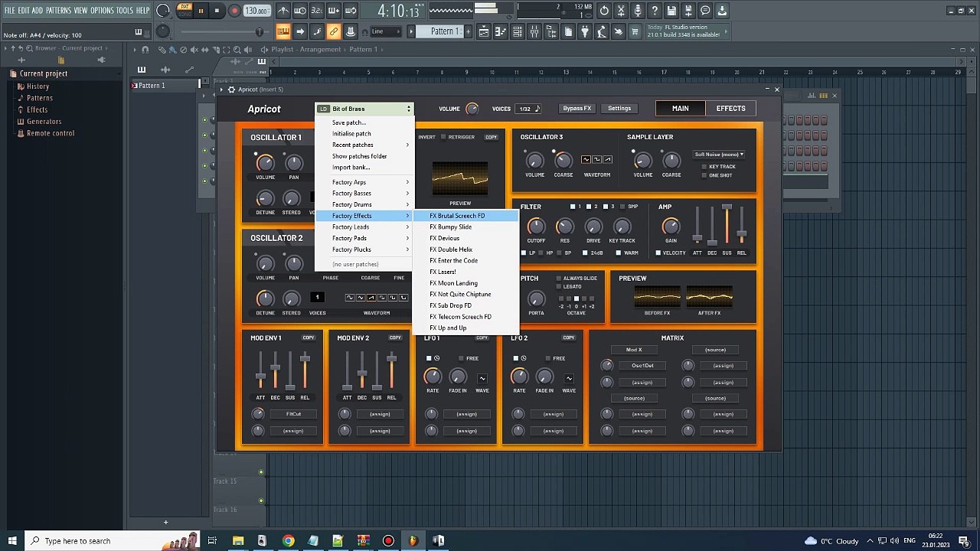Screen dimensions: 980x551
Task: Toggle the filter 24dB checkbox
Action: pos(585,253)
